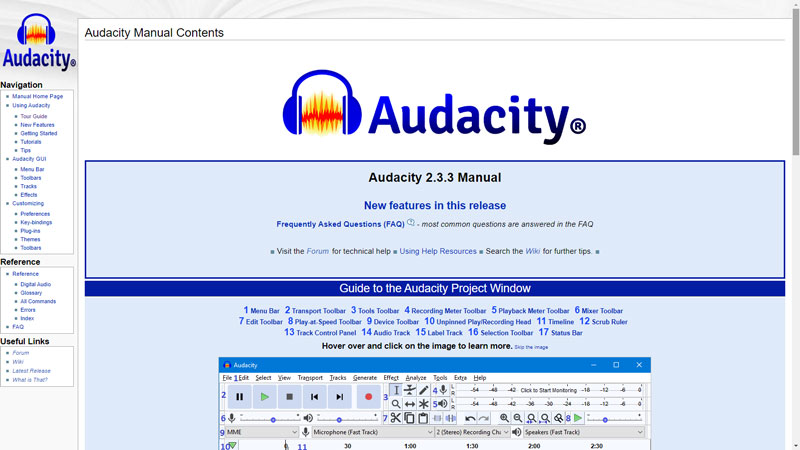Viewport: 800px width, 450px height.
Task: Click 'Skip the image' link
Action: 531,347
